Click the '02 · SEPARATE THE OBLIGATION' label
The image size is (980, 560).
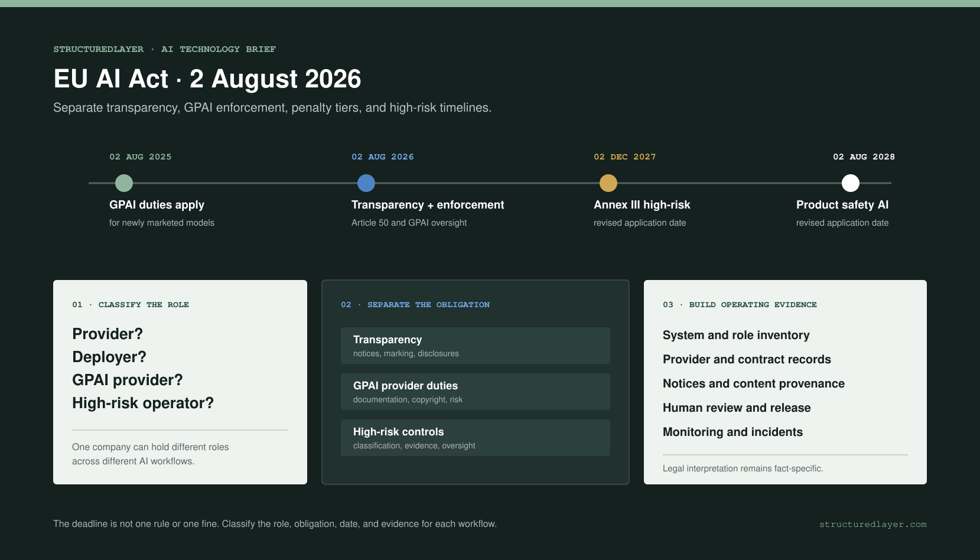[415, 305]
